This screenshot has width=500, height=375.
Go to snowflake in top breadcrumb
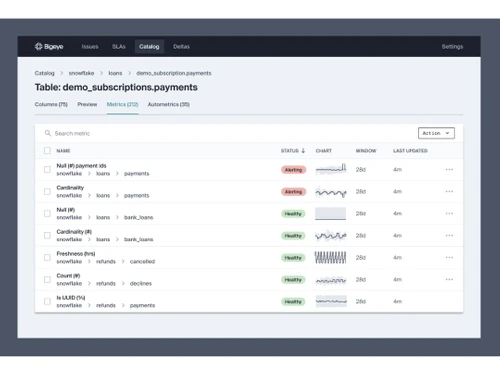(x=81, y=73)
